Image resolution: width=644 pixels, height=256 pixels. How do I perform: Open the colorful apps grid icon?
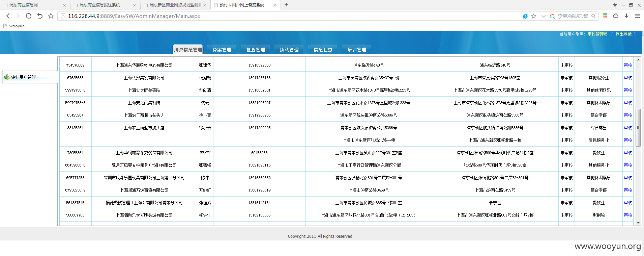605,16
